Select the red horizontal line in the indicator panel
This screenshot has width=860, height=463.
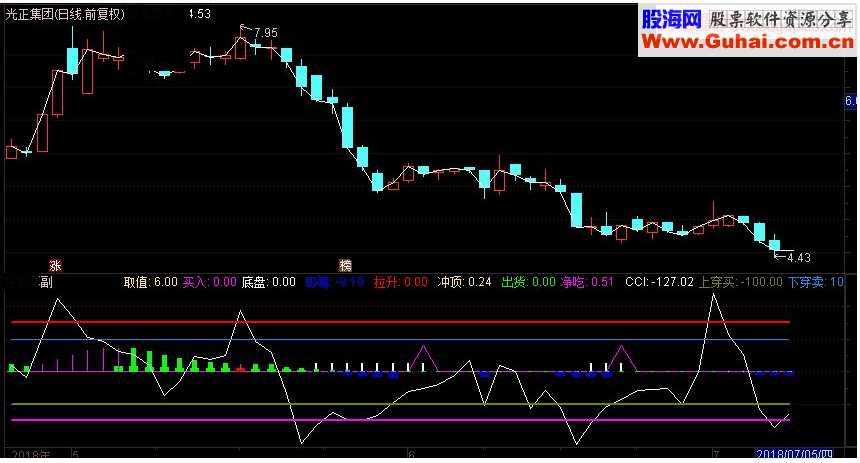(400, 322)
